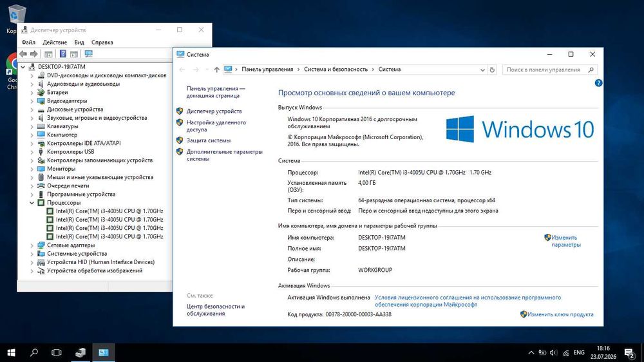The width and height of the screenshot is (644, 362).
Task: Expand the Контроллеры USB node
Action: [32, 151]
